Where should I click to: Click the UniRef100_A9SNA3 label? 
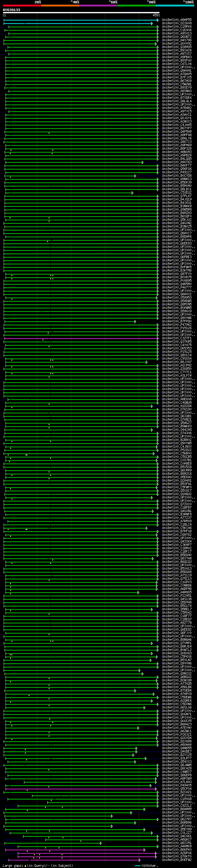pos(176,91)
